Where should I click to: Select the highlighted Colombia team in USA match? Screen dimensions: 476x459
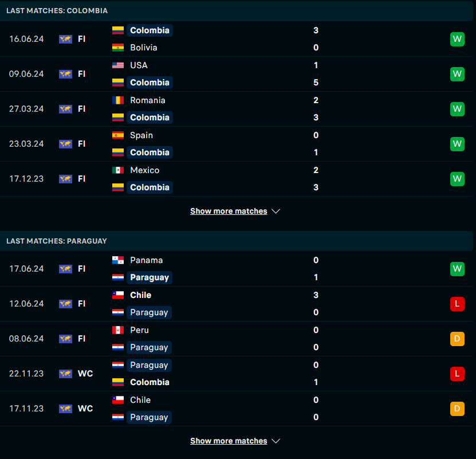(150, 83)
